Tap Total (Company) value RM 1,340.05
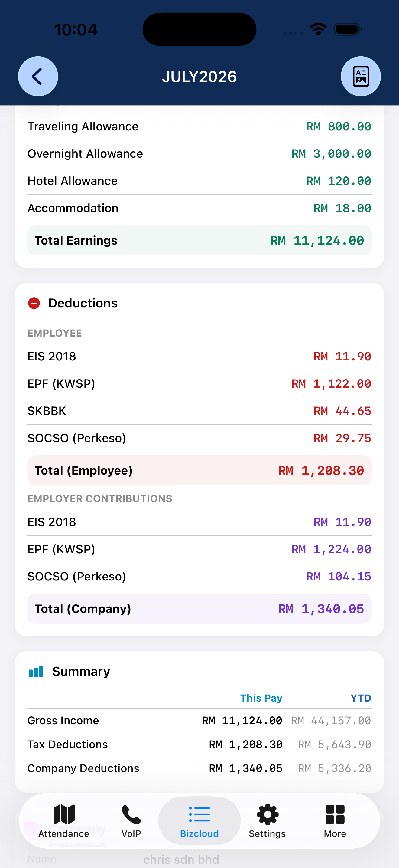This screenshot has height=868, width=399. 321,609
